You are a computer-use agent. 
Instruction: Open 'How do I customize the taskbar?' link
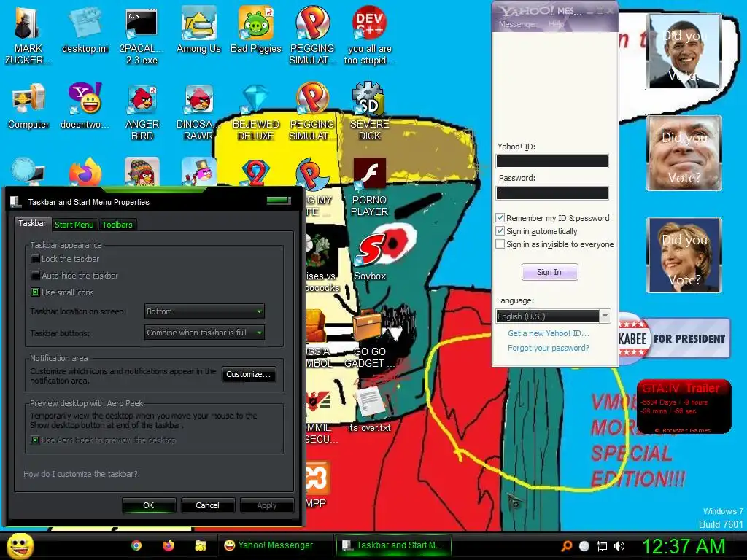click(80, 474)
